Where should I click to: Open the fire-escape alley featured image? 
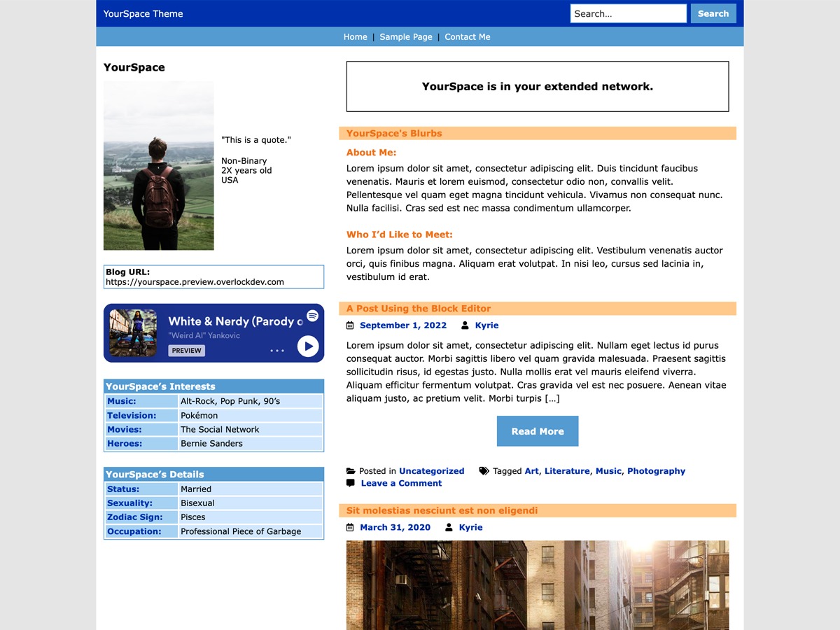click(x=538, y=585)
